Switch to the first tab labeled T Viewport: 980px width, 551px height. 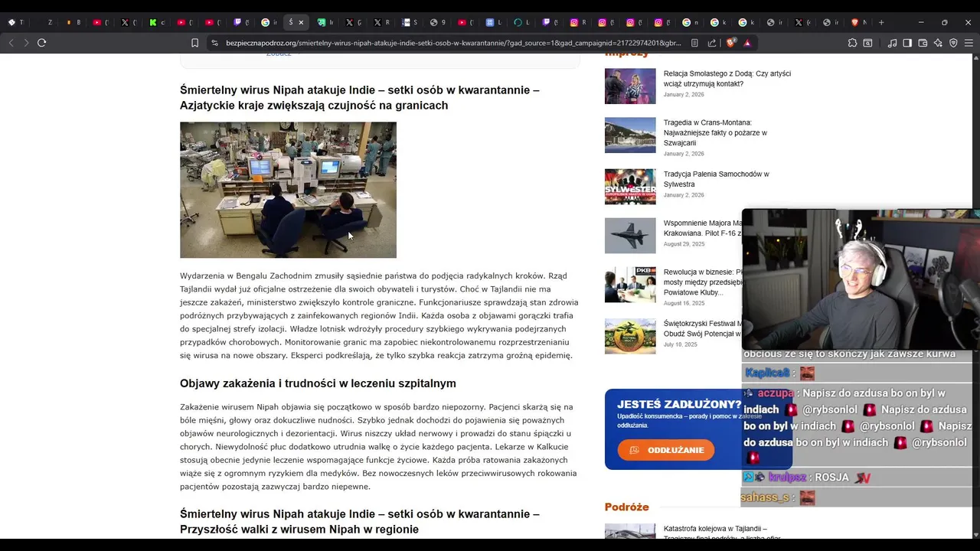coord(15,22)
